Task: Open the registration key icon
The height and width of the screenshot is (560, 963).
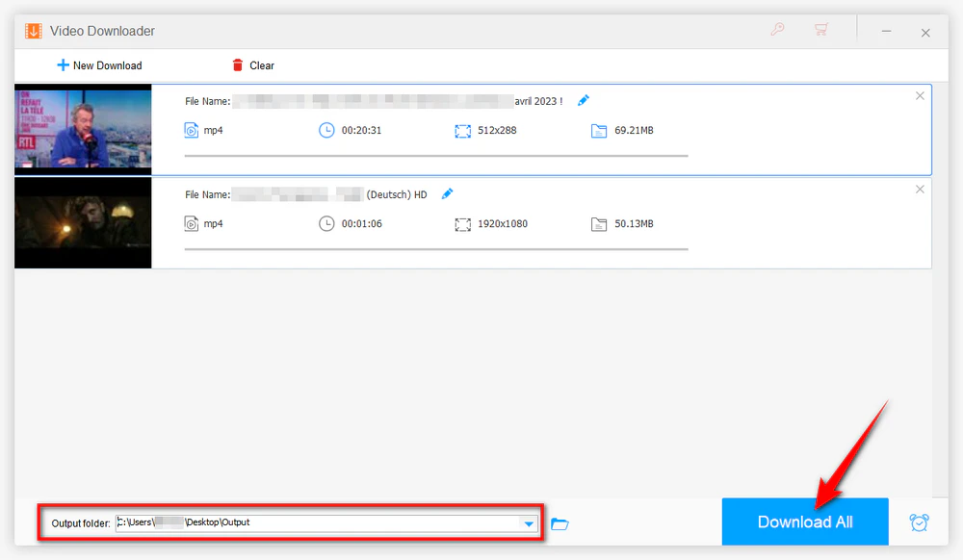Action: pyautogui.click(x=777, y=30)
